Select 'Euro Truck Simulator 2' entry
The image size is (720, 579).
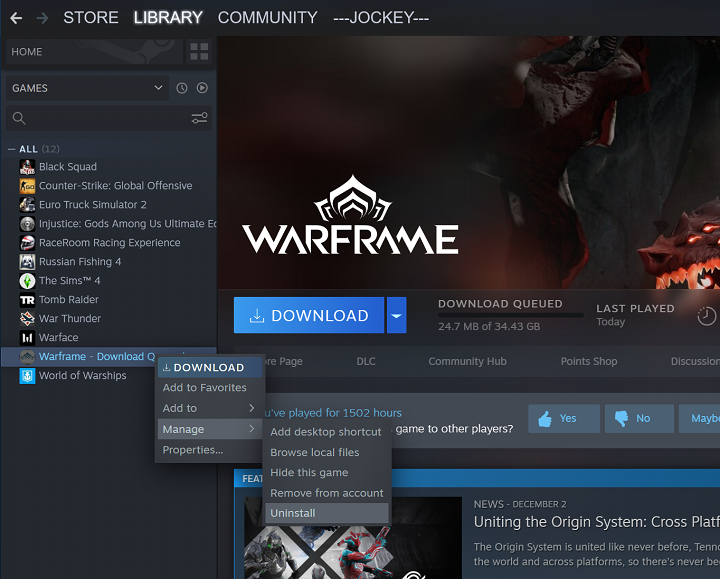pos(93,205)
